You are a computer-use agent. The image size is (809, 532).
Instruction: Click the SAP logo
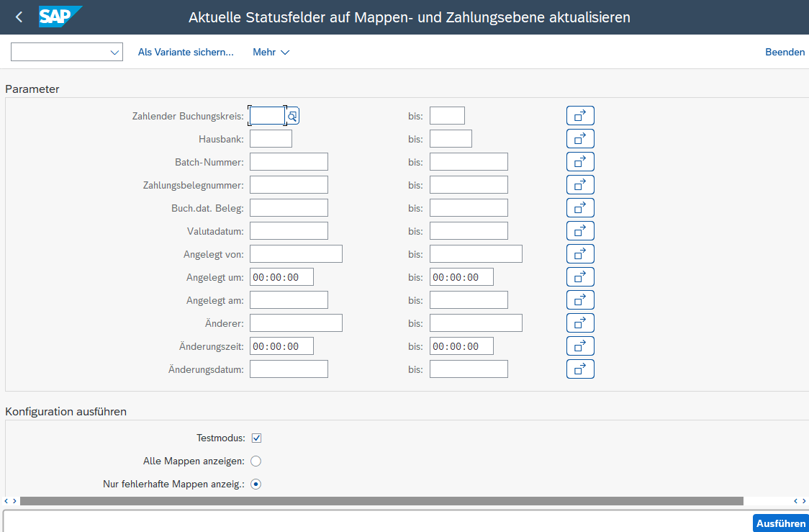60,17
